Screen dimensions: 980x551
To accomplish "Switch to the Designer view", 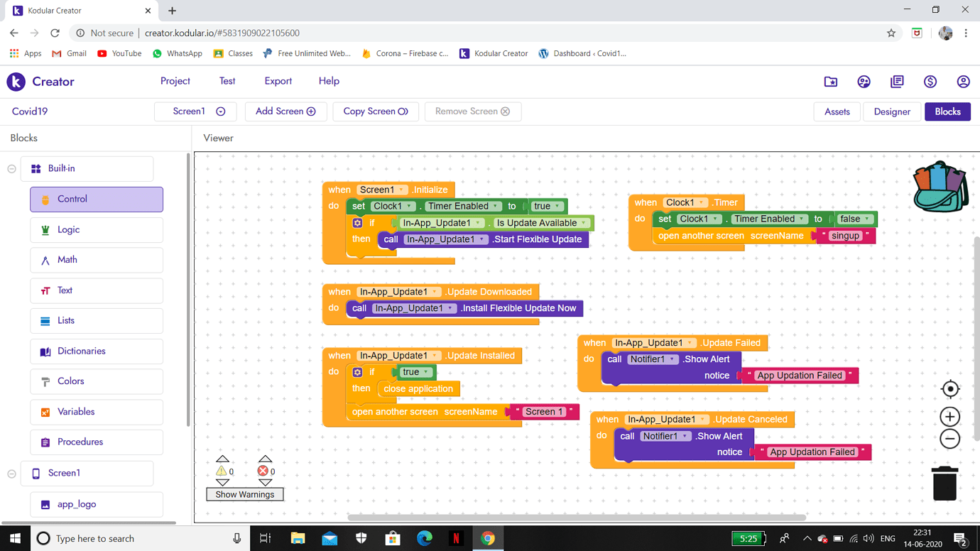I will (x=892, y=111).
